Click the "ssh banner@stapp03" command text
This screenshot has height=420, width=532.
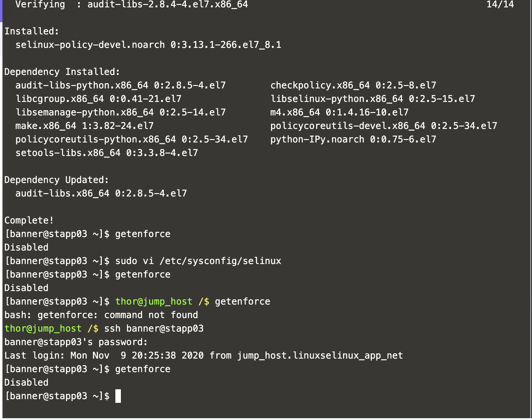tap(154, 329)
